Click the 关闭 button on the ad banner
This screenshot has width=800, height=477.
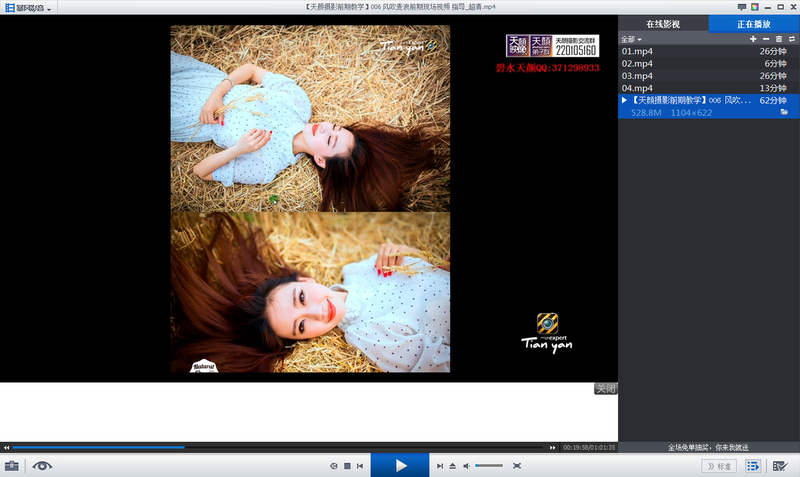coord(606,389)
